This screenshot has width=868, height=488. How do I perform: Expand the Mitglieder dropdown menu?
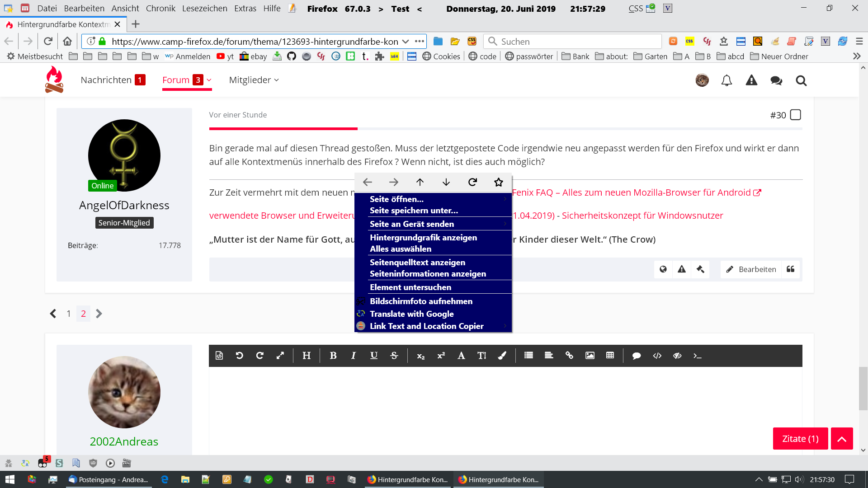254,80
